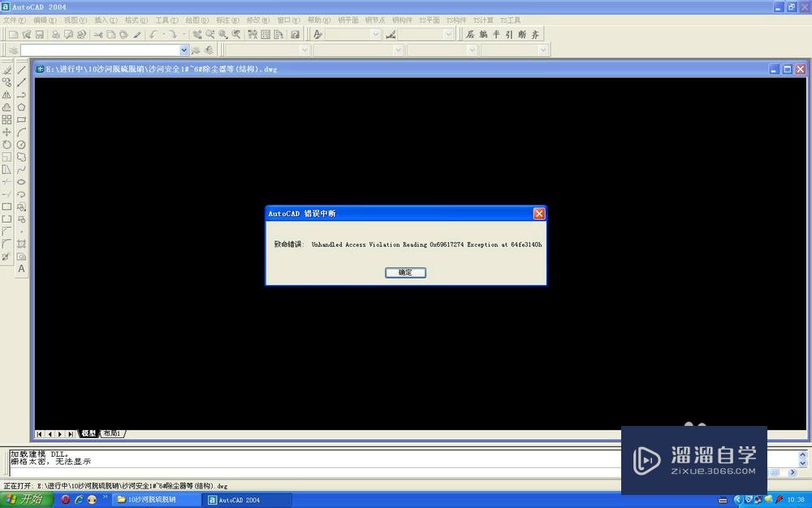Image resolution: width=812 pixels, height=508 pixels.
Task: Click the command line scroll-up arrow
Action: pos(803,454)
